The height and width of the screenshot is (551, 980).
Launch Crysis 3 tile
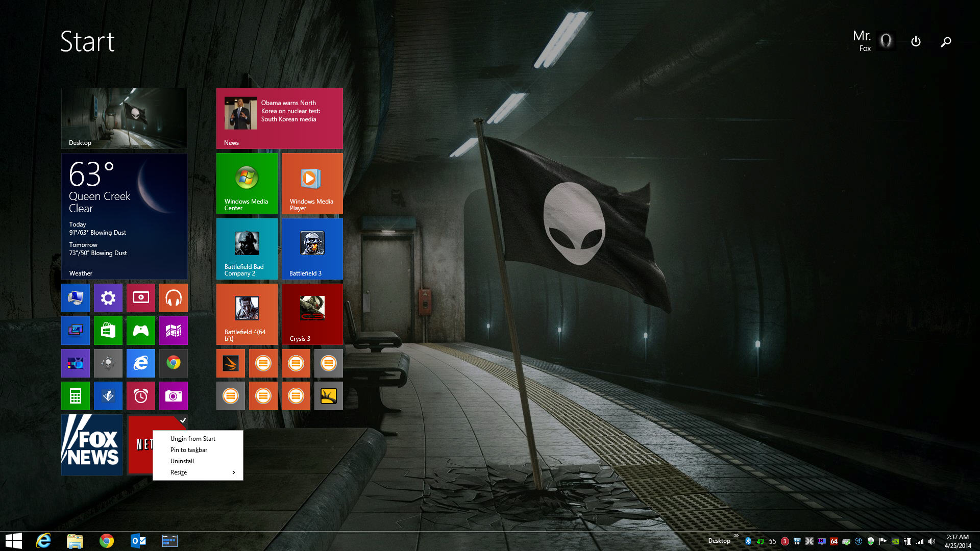pos(312,314)
